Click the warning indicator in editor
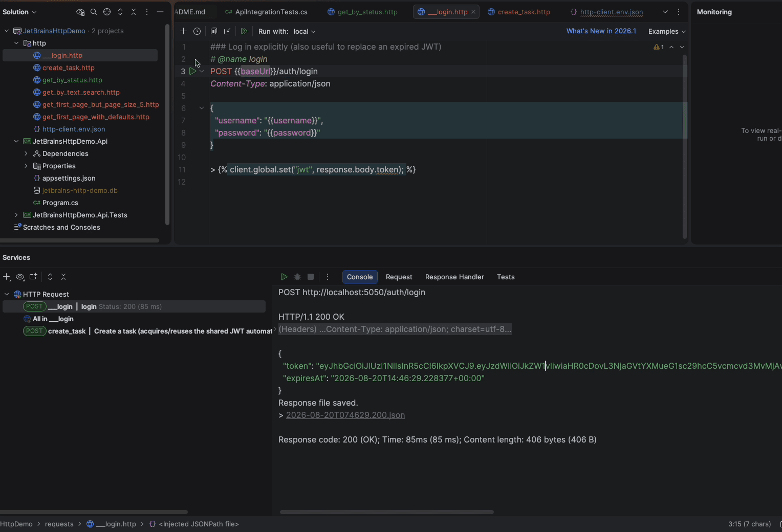This screenshot has width=782, height=532. [x=659, y=47]
